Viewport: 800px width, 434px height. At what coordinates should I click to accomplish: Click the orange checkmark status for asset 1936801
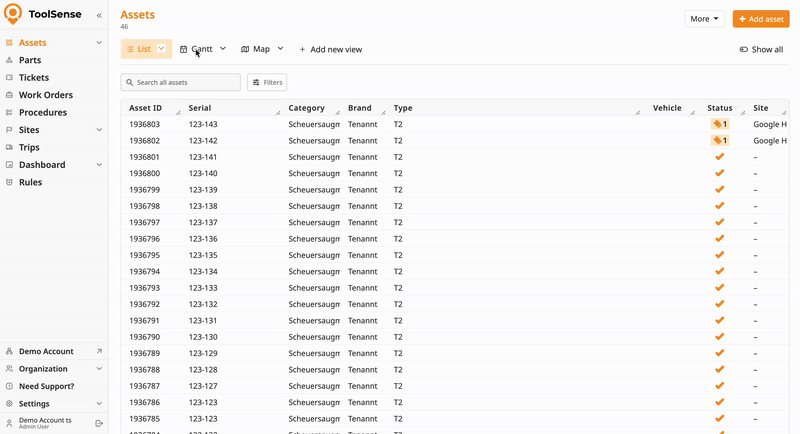[x=719, y=157]
